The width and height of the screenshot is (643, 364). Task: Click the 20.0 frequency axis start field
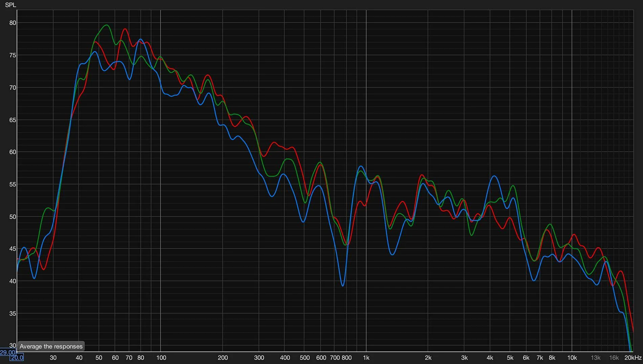pos(17,358)
